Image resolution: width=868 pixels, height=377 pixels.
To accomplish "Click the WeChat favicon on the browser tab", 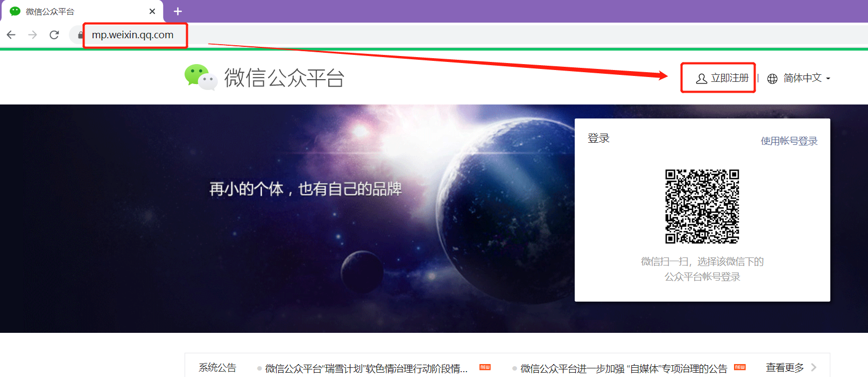I will (x=15, y=11).
